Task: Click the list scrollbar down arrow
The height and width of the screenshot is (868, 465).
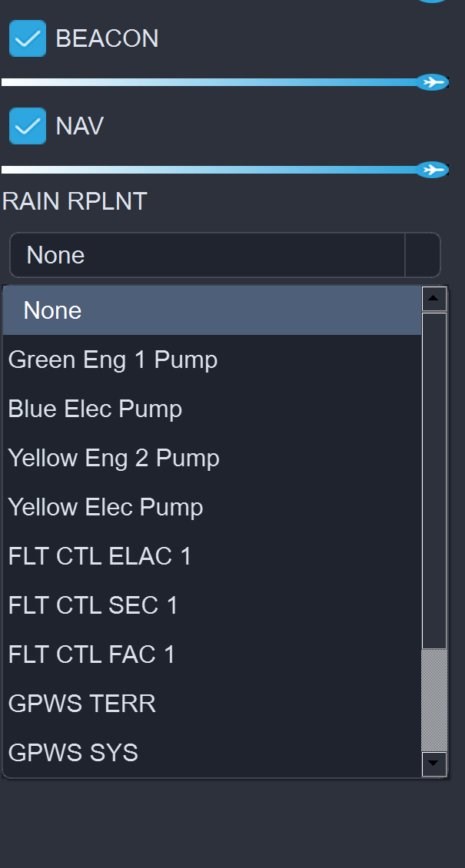Action: click(434, 764)
